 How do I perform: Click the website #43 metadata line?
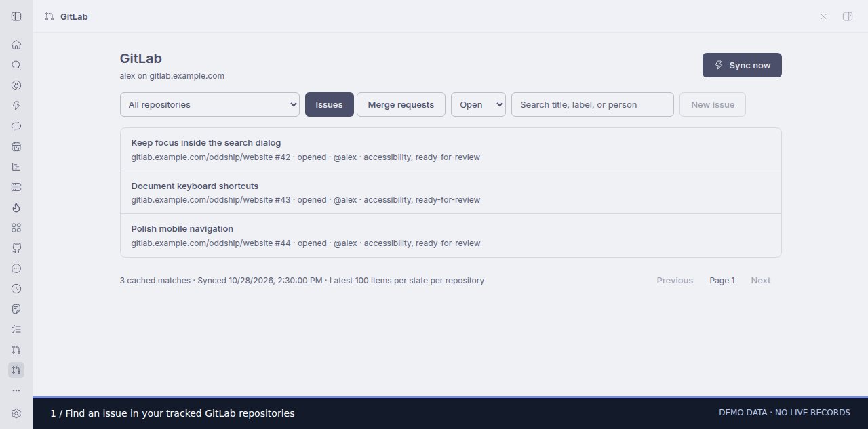tap(305, 200)
